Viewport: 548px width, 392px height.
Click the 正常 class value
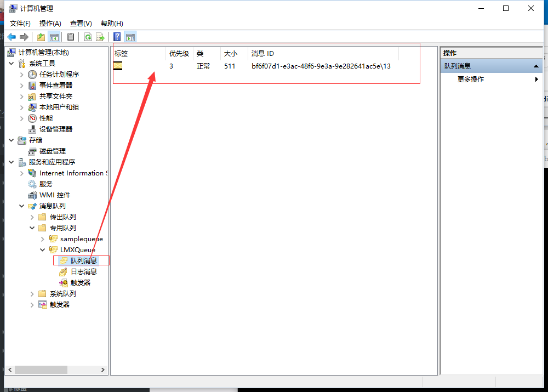pyautogui.click(x=203, y=66)
